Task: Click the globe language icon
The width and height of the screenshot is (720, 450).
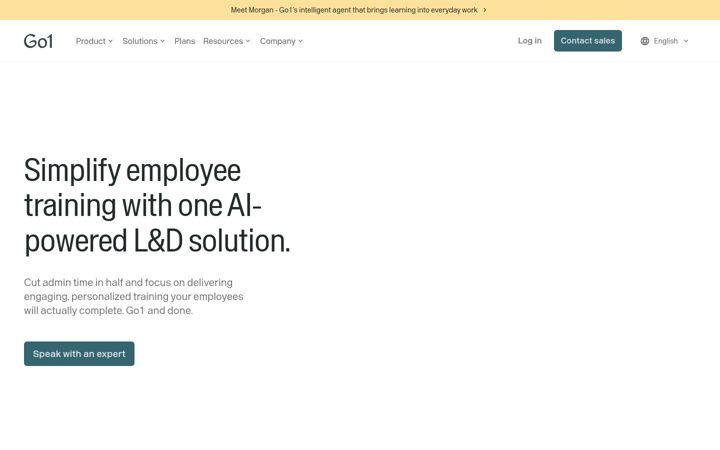Action: pos(645,41)
